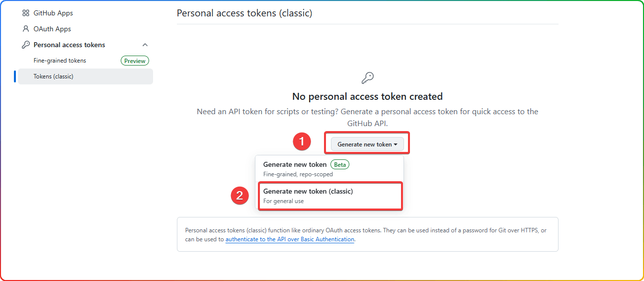Collapse the Personal access tokens section chevron
Image resolution: width=644 pixels, height=281 pixels.
(145, 45)
